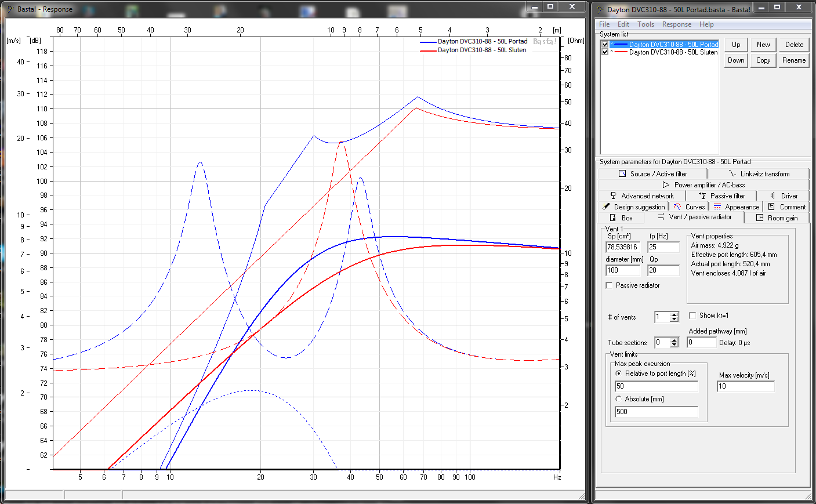Increase the Tube sections spinner
The width and height of the screenshot is (816, 504).
pyautogui.click(x=674, y=340)
